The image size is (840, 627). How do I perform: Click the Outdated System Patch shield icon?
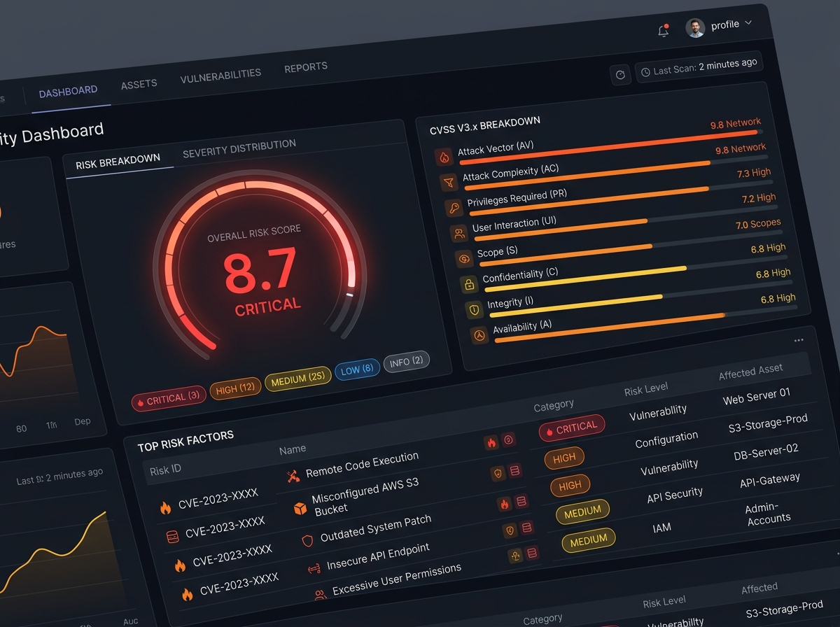point(307,540)
